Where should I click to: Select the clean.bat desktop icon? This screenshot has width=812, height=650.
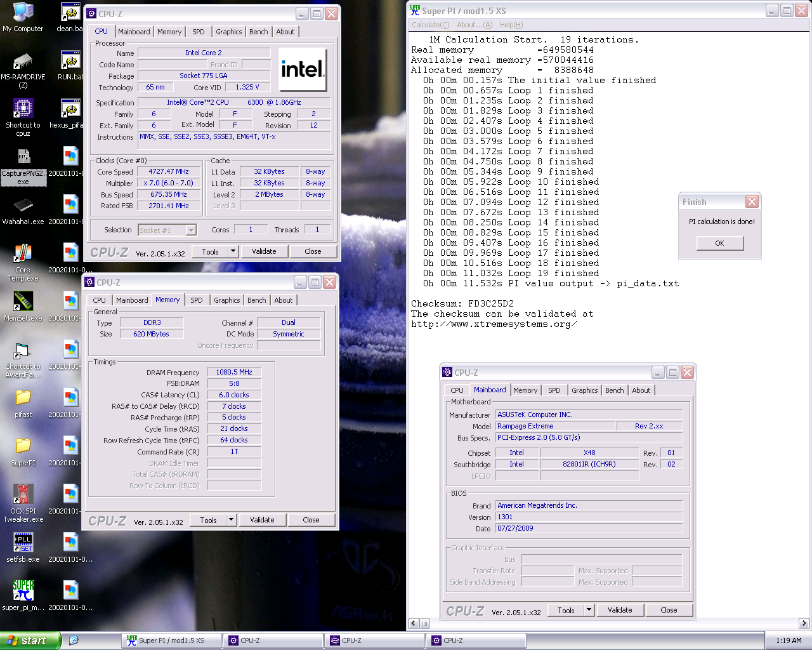tap(70, 17)
